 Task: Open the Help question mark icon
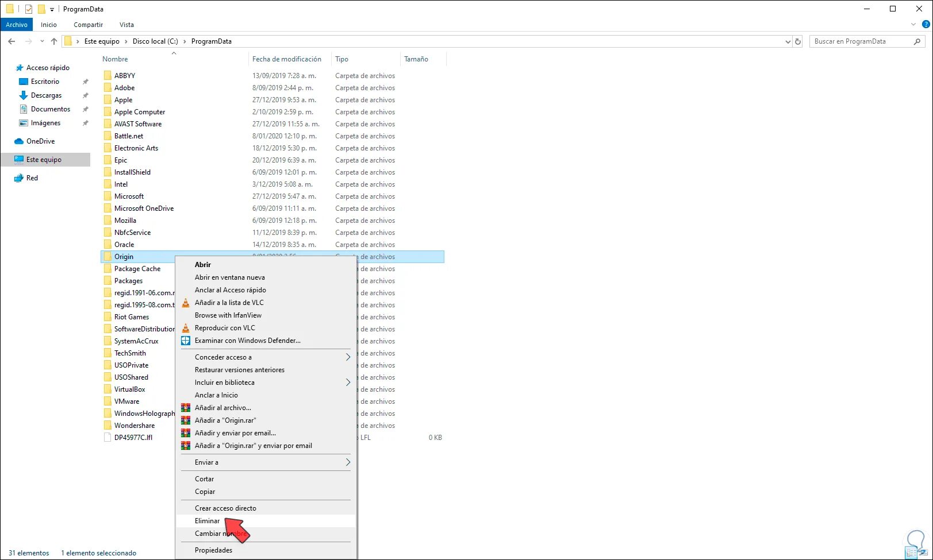click(926, 25)
